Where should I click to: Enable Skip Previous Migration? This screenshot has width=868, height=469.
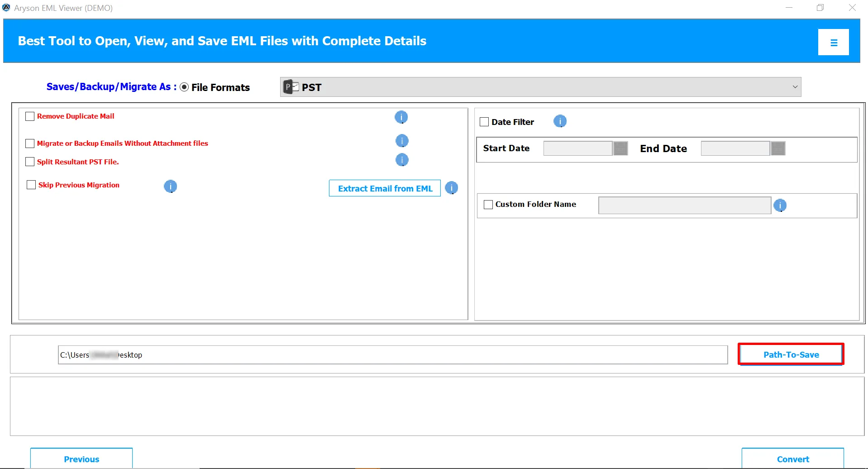point(31,184)
